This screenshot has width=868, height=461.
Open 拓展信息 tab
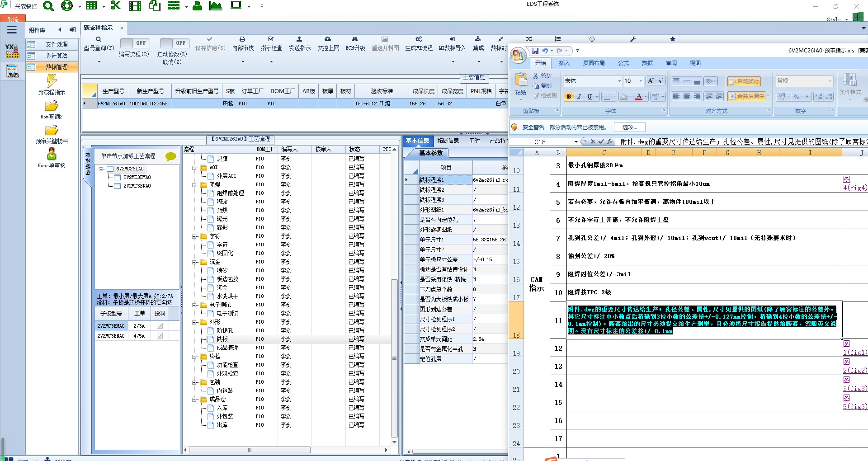pyautogui.click(x=448, y=141)
